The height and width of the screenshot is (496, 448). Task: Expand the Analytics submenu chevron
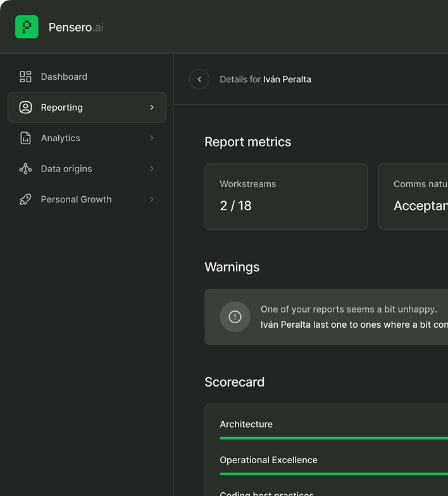point(152,138)
